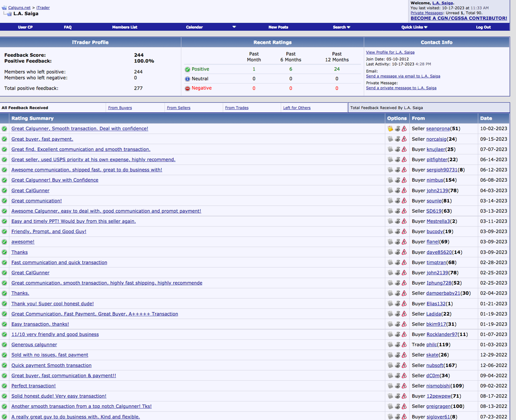This screenshot has width=516, height=420.
Task: Open the Search dropdown menu
Action: click(341, 27)
